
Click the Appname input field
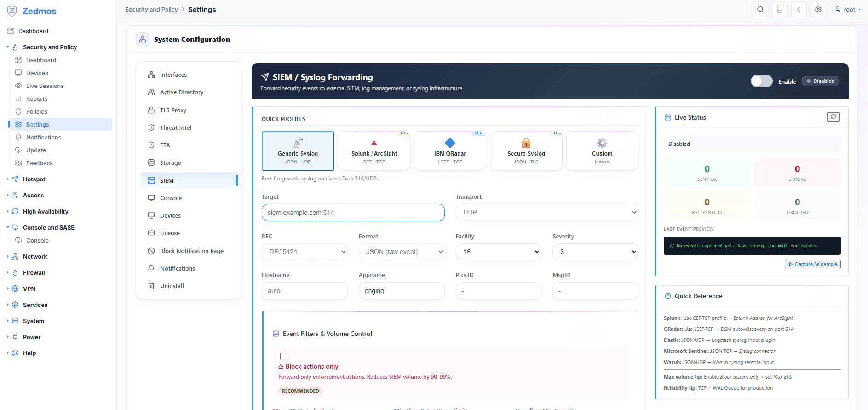(x=402, y=291)
